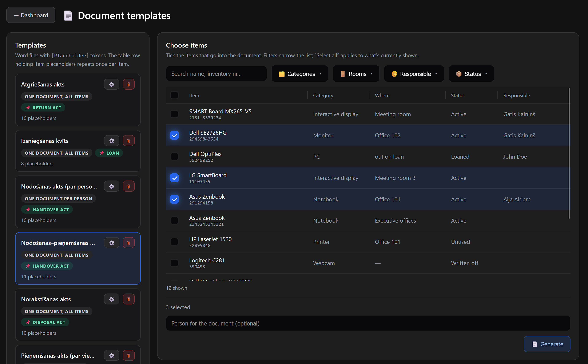Viewport: 588px width, 364px height.
Task: Click the RETURN ACT pin tag
Action: 43,108
